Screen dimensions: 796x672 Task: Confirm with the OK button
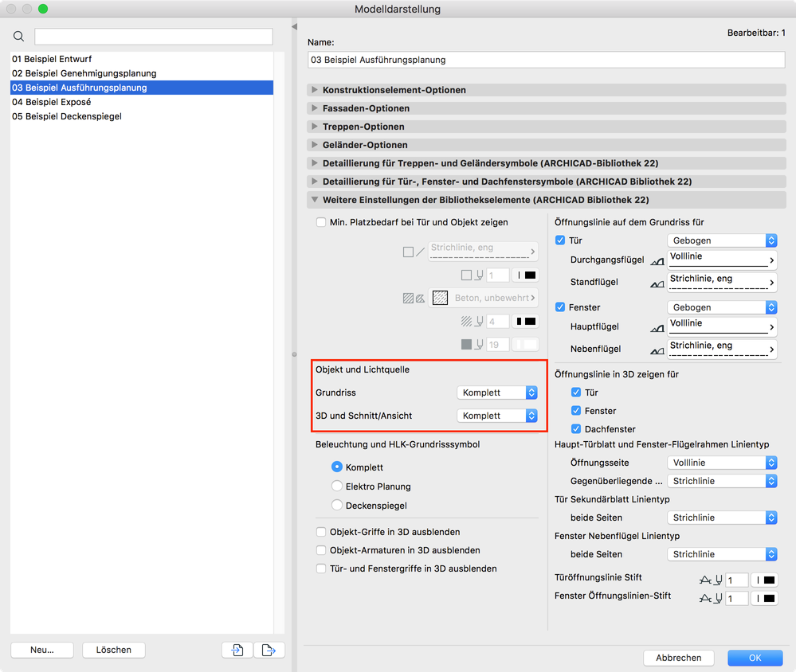coord(755,658)
